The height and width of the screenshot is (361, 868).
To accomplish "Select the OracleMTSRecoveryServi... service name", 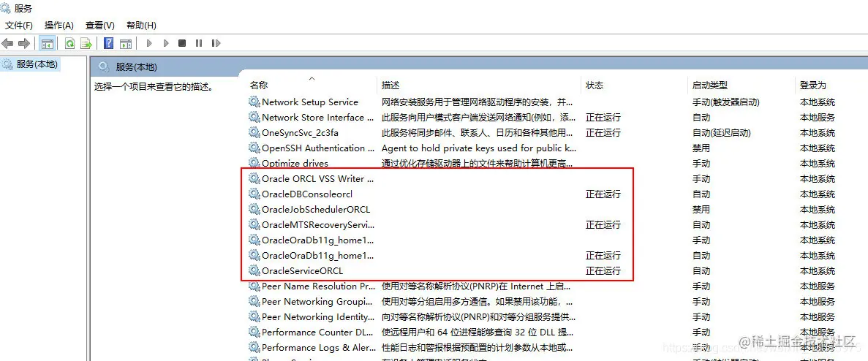I will (318, 225).
